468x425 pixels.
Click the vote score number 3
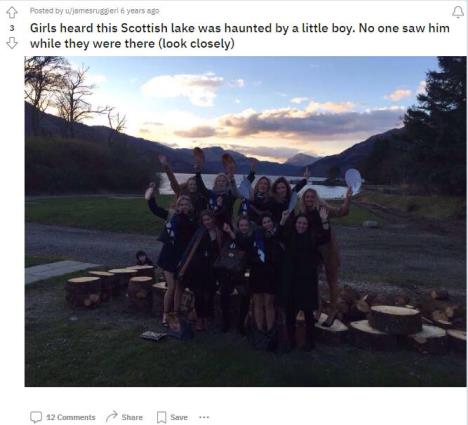coord(12,28)
